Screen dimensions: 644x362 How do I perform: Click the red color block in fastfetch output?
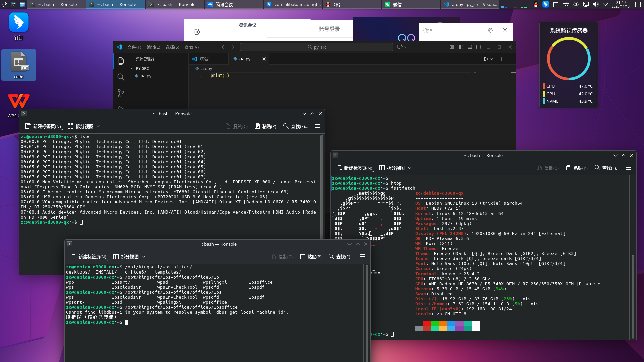tap(427, 324)
